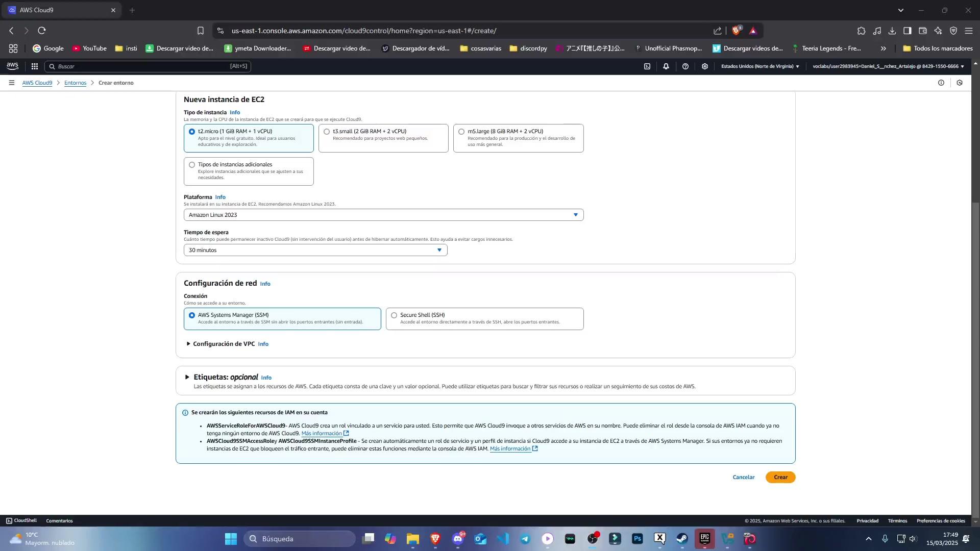980x551 pixels.
Task: Open CloudShell from the footer bar
Action: (21, 520)
